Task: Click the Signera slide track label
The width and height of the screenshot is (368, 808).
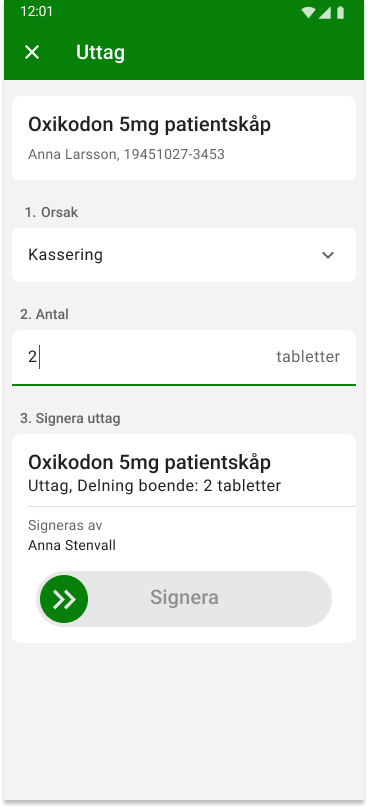Action: (x=184, y=598)
